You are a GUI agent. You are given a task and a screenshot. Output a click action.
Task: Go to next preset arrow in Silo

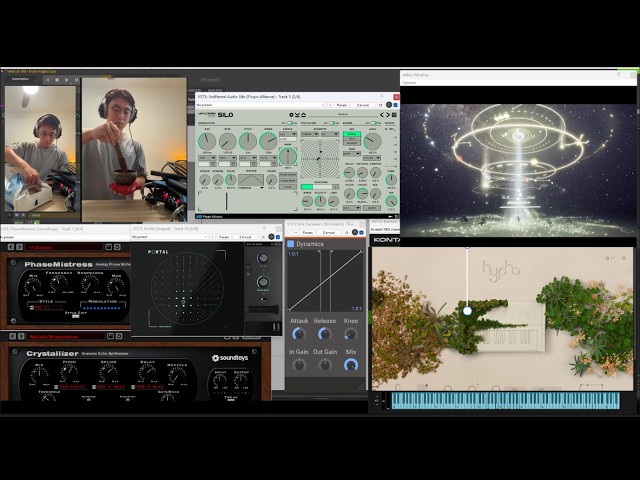[x=388, y=115]
